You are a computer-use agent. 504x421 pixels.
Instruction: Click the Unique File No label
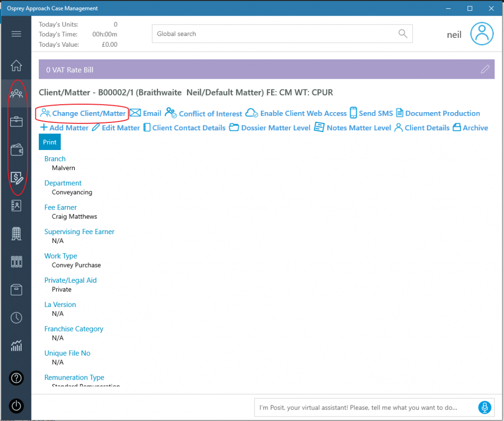(67, 353)
